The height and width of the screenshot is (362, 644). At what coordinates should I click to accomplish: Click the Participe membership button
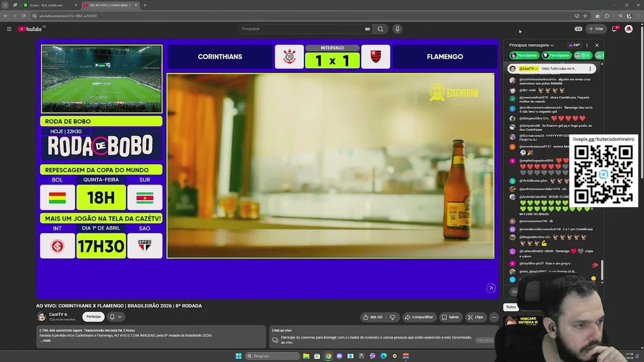point(93,317)
